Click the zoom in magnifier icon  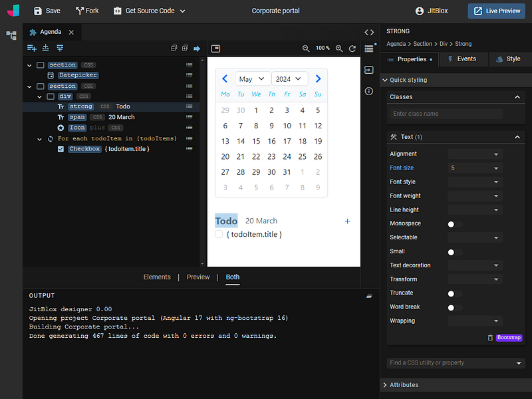[339, 49]
